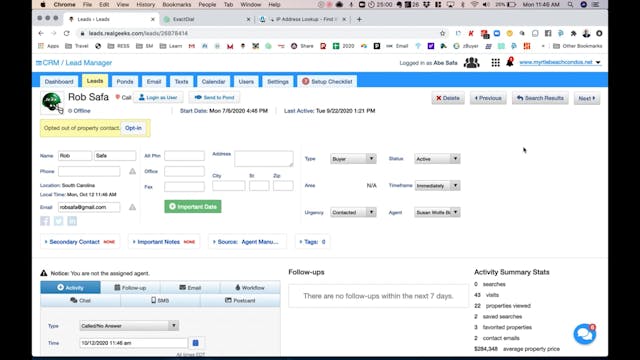640x360 pixels.
Task: Open the apps grid icon
Action: tap(496, 62)
